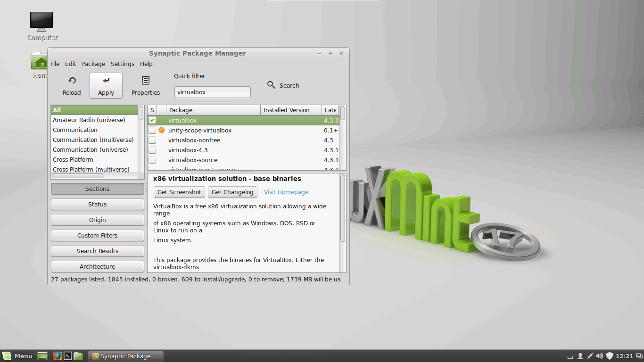Click the column icon header next to S

tap(162, 110)
